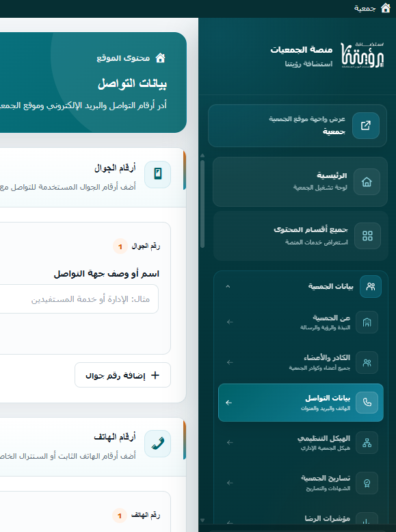The width and height of the screenshot is (396, 532).
Task: Click the home icon beside الرئيسية
Action: [x=367, y=182]
